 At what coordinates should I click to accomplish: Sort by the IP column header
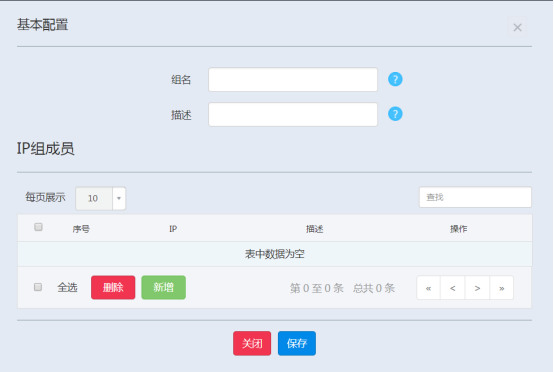tap(173, 229)
